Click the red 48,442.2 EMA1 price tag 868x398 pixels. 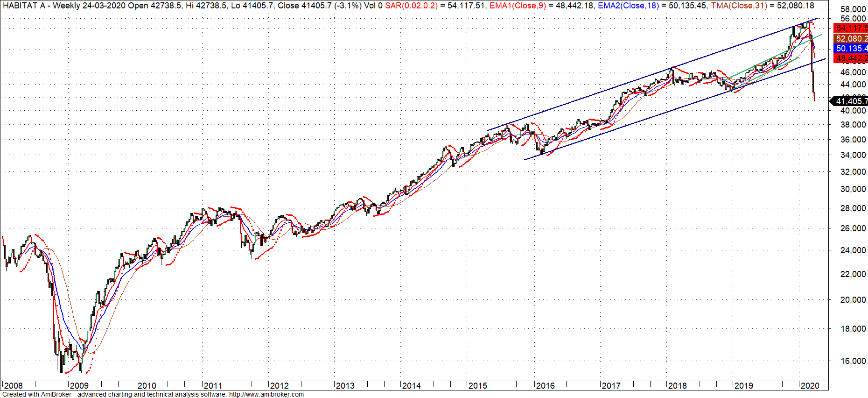coord(851,58)
